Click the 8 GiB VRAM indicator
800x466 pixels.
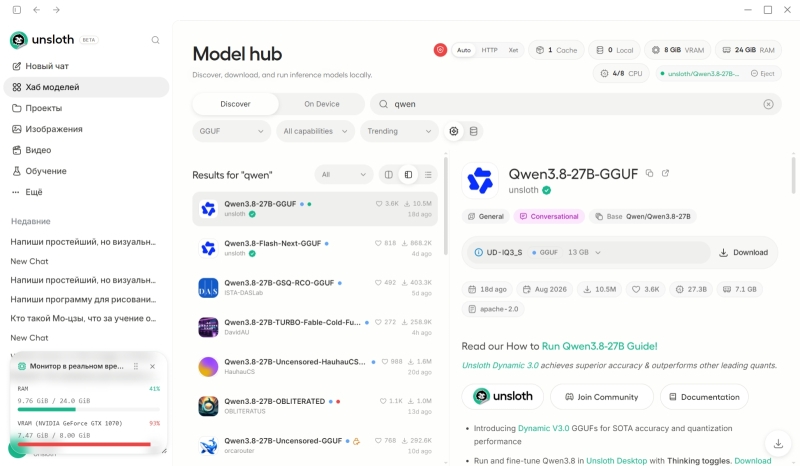click(x=677, y=50)
